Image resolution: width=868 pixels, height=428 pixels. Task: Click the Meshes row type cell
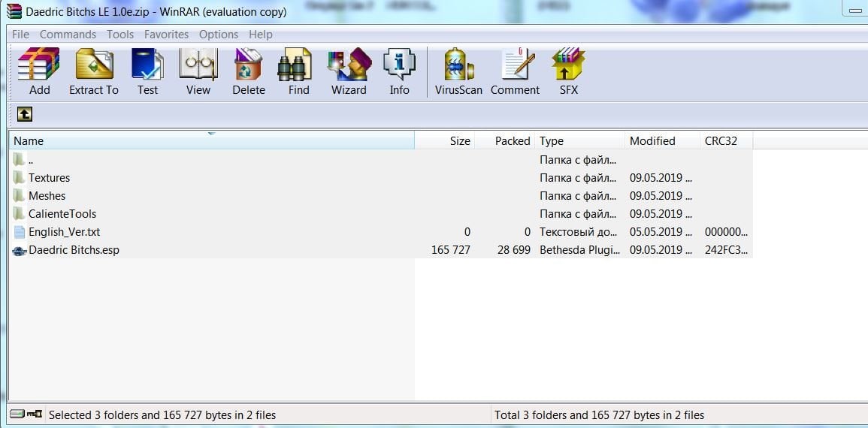578,196
